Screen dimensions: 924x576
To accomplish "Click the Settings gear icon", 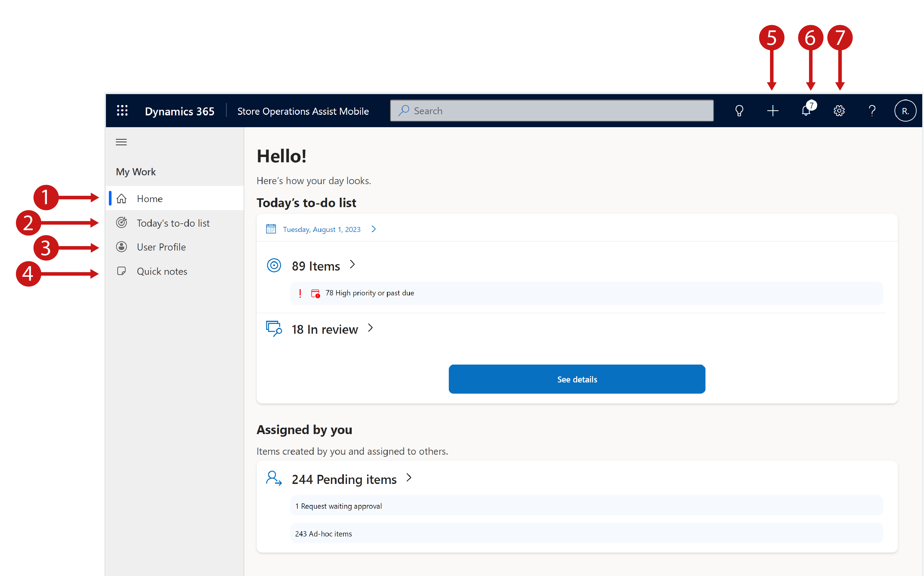I will click(x=838, y=111).
